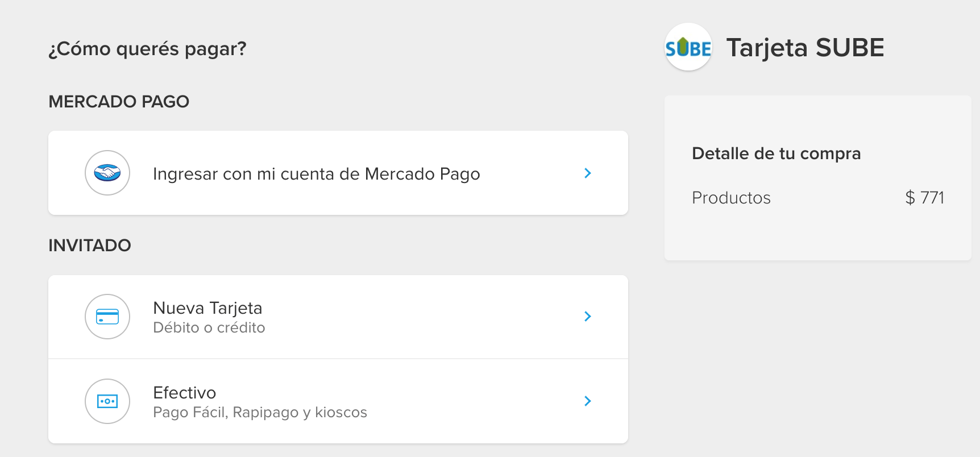Click the $ 771 amount
The height and width of the screenshot is (457, 980).
925,198
